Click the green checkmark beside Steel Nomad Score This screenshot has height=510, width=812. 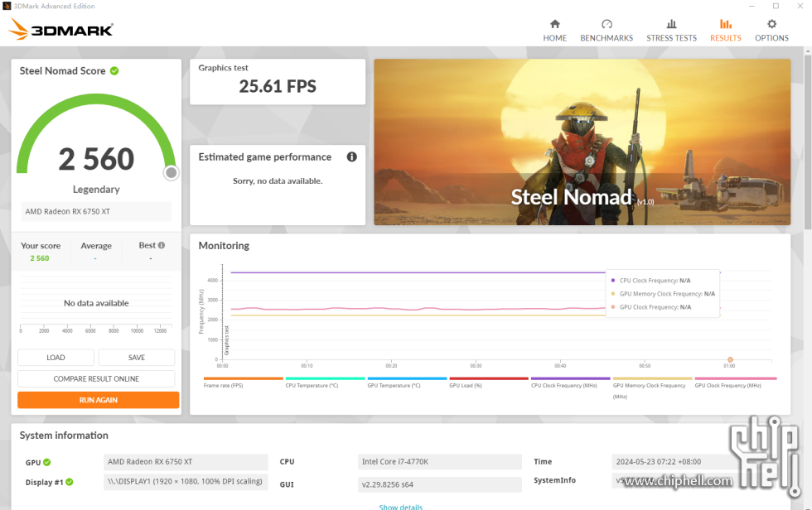pos(114,71)
